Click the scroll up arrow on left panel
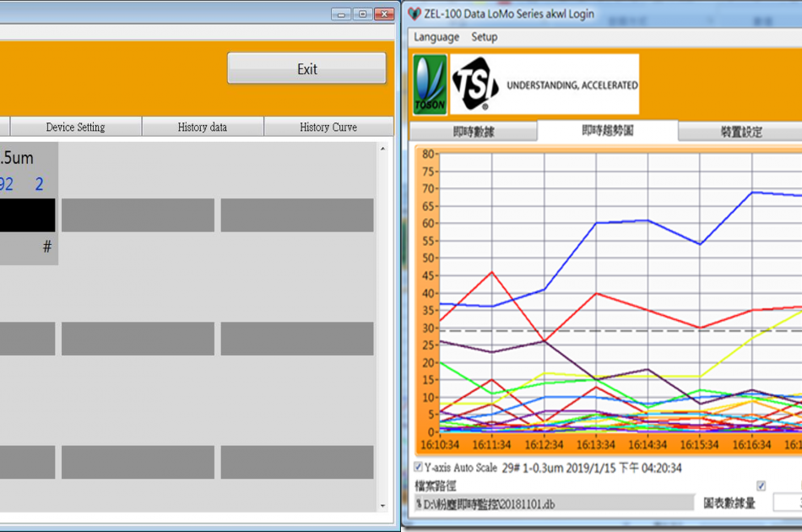Viewport: 802px width, 532px height. coord(385,149)
